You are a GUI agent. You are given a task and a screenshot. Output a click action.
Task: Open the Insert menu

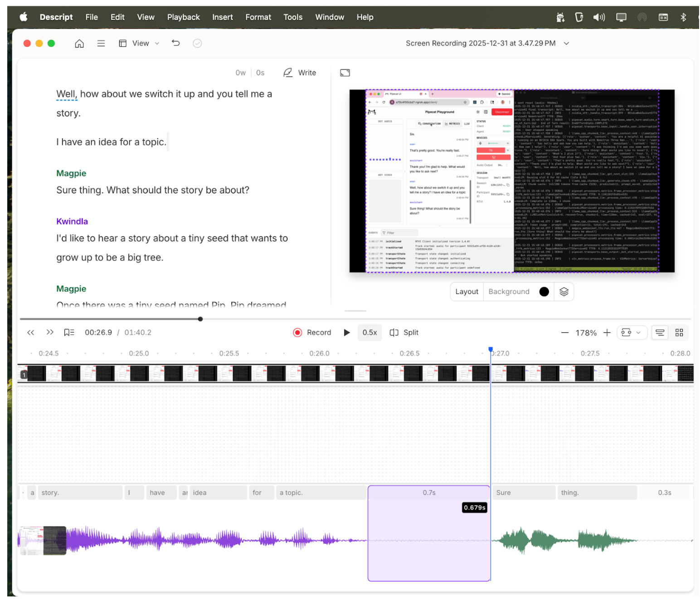tap(223, 17)
